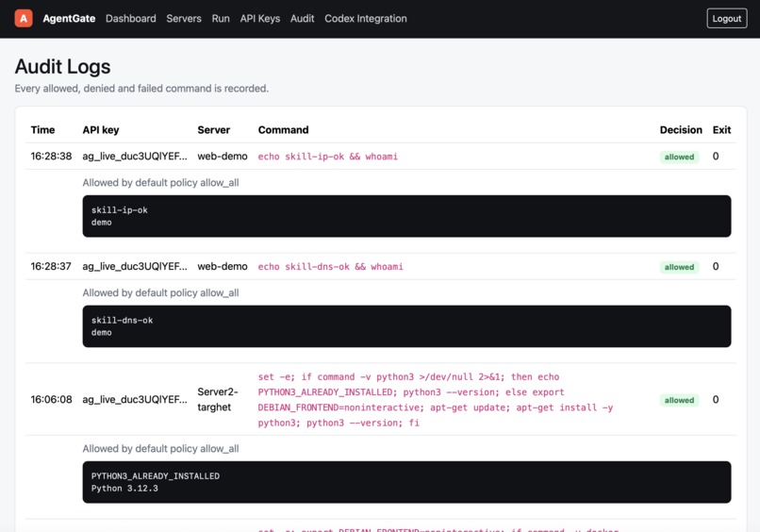Viewport: 760px width, 532px height.
Task: Click the policy note under the skill-dns-ok command
Action: [x=160, y=293]
